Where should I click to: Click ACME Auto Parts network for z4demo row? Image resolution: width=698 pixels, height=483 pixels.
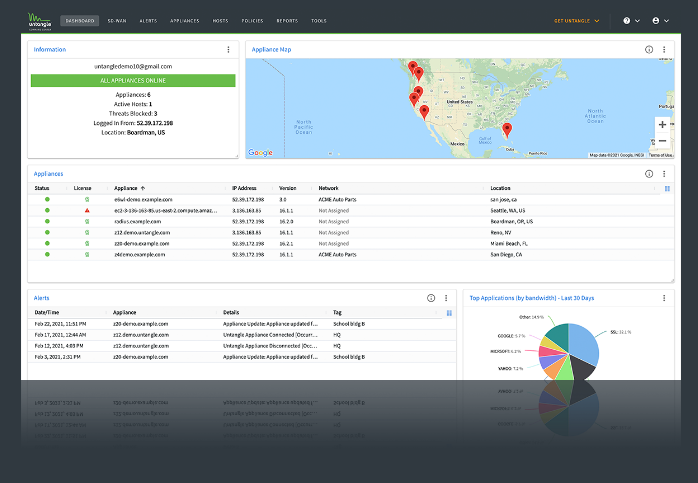(337, 255)
